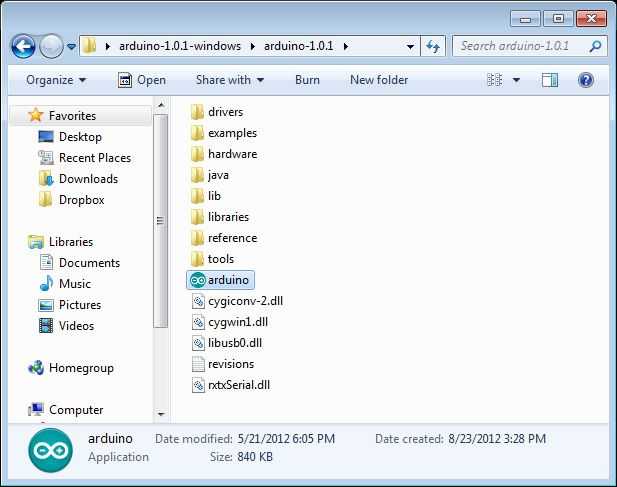Click large Arduino logo in details pane
617x487 pixels.
pos(50,450)
